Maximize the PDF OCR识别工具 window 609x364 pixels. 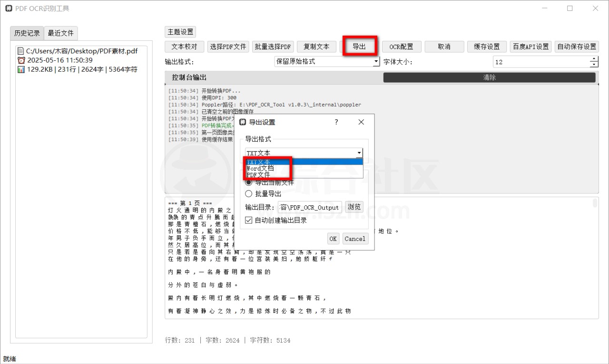pyautogui.click(x=570, y=9)
